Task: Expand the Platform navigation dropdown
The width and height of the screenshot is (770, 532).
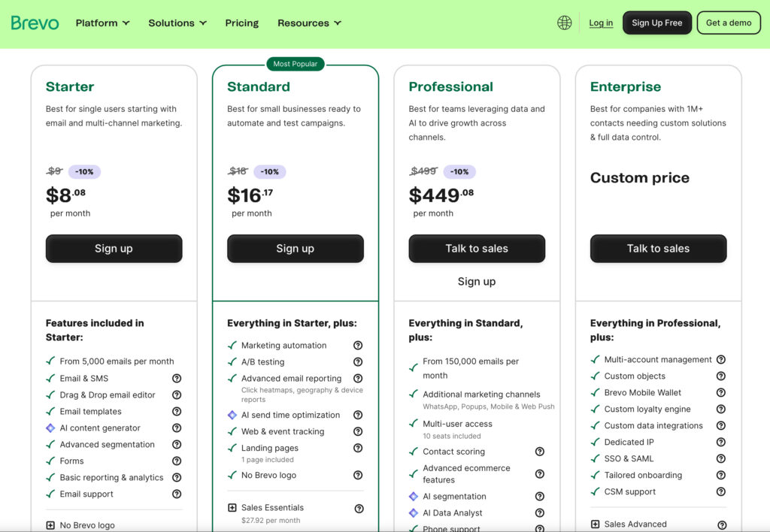Action: [x=102, y=23]
